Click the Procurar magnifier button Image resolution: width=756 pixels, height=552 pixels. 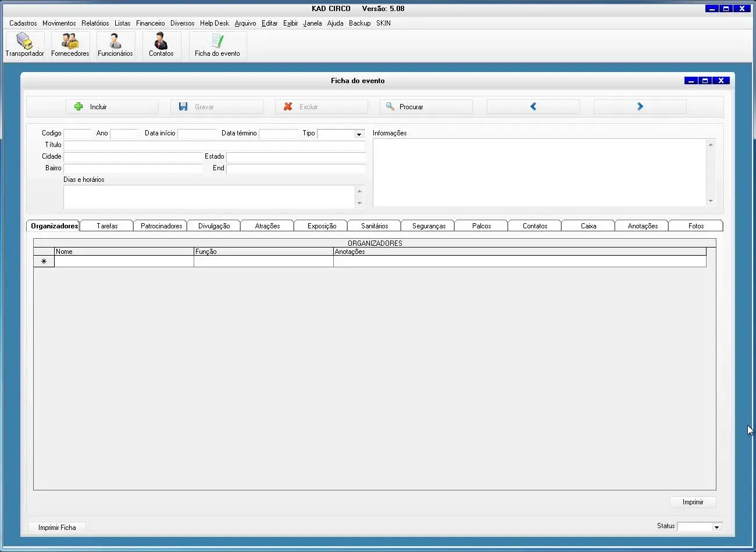coord(426,107)
